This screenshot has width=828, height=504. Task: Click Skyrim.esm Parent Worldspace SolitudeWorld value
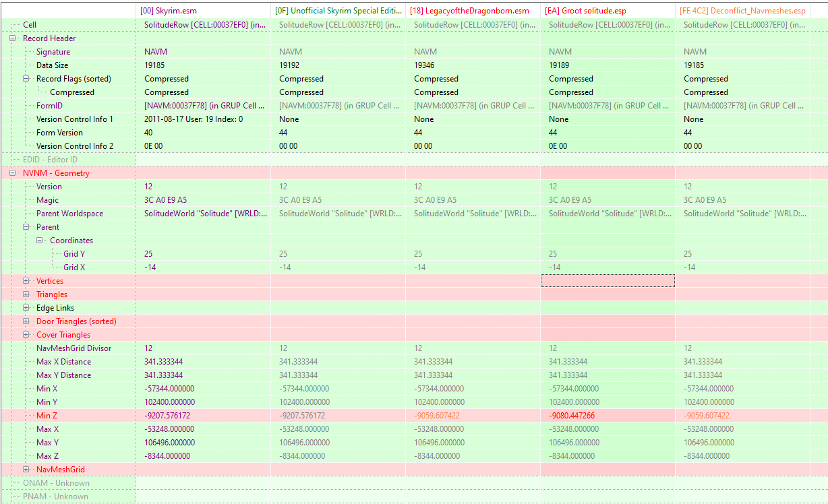click(x=206, y=214)
